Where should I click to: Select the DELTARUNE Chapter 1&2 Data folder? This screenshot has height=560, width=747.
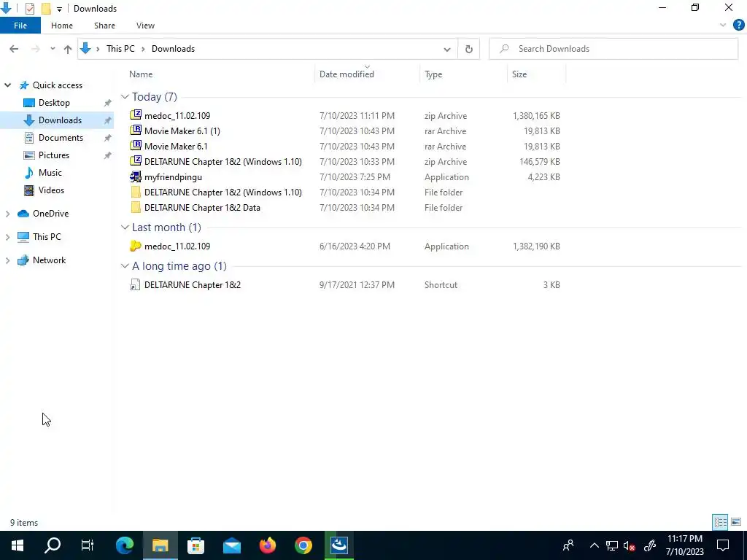[x=202, y=208]
